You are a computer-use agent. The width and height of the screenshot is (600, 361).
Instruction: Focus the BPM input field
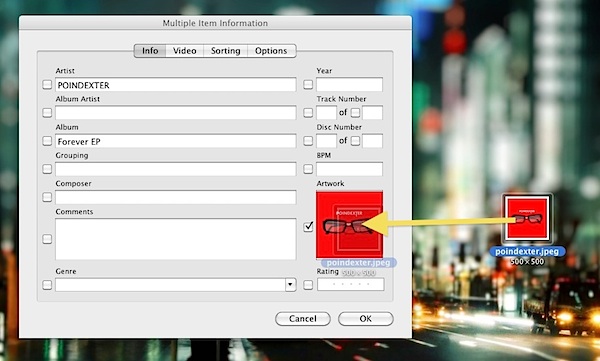(x=349, y=169)
